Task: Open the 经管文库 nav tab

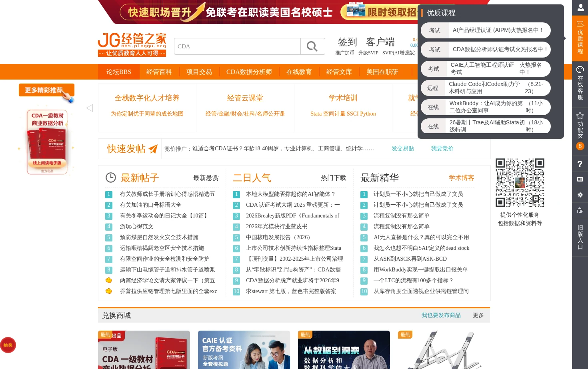Action: [339, 72]
